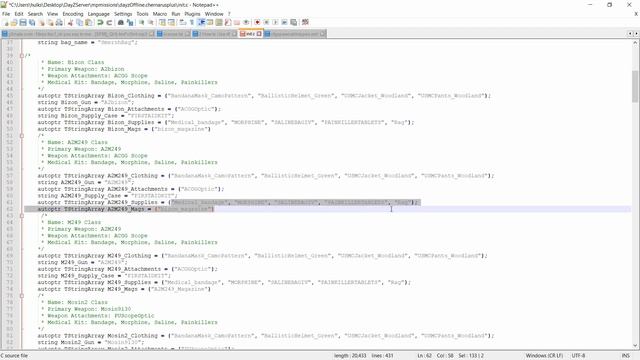Toggle synchronize horizontal scrolling
This screenshot has width=640, height=360.
(x=171, y=22)
